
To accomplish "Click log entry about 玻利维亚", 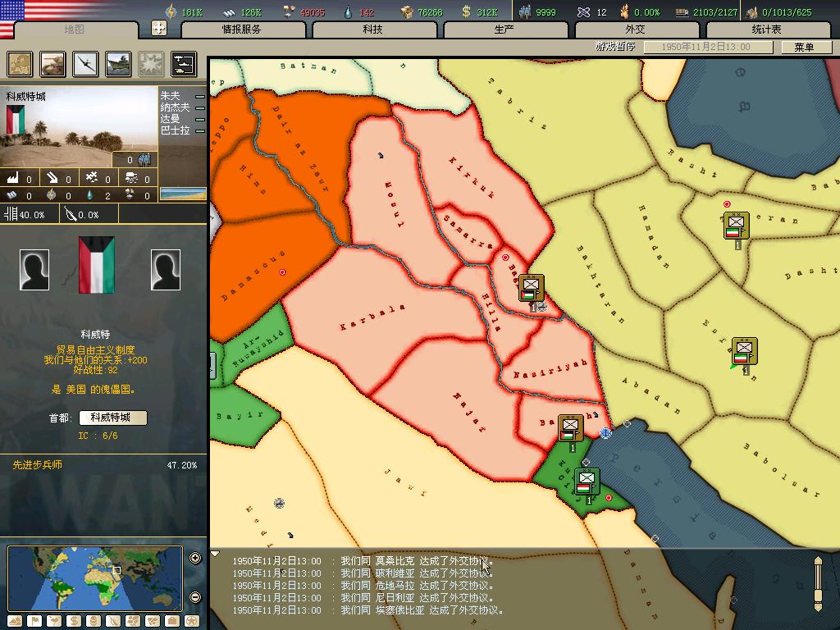I will point(363,573).
